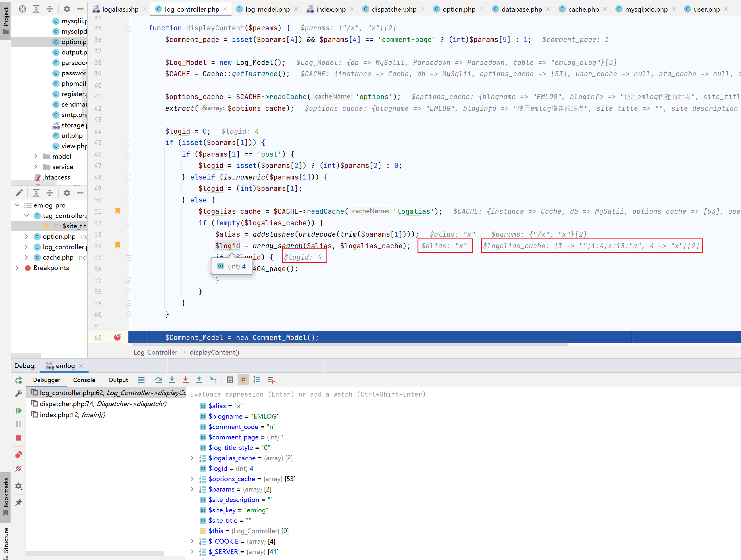
Task: Click displayContent() in the breadcrumb bar
Action: [214, 352]
